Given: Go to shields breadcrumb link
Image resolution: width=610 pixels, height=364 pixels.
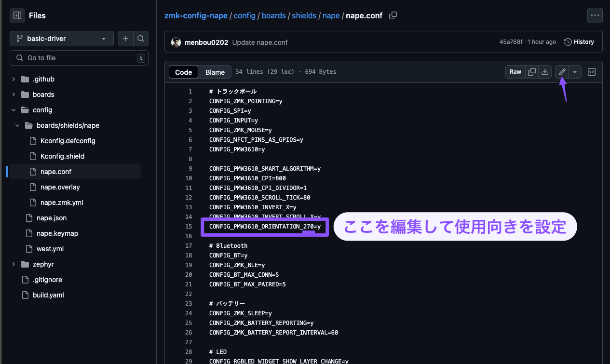Looking at the screenshot, I should coord(304,15).
